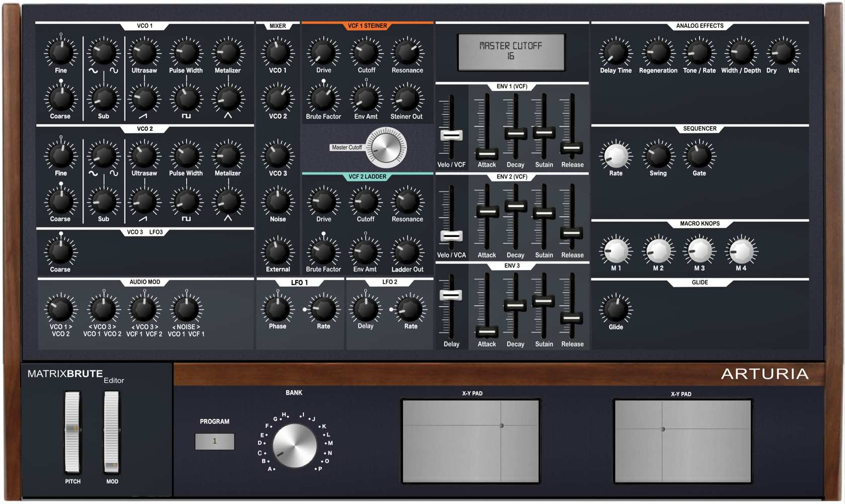Click the VCF 1 Steiner Resonance knob
845x504 pixels.
(x=407, y=52)
